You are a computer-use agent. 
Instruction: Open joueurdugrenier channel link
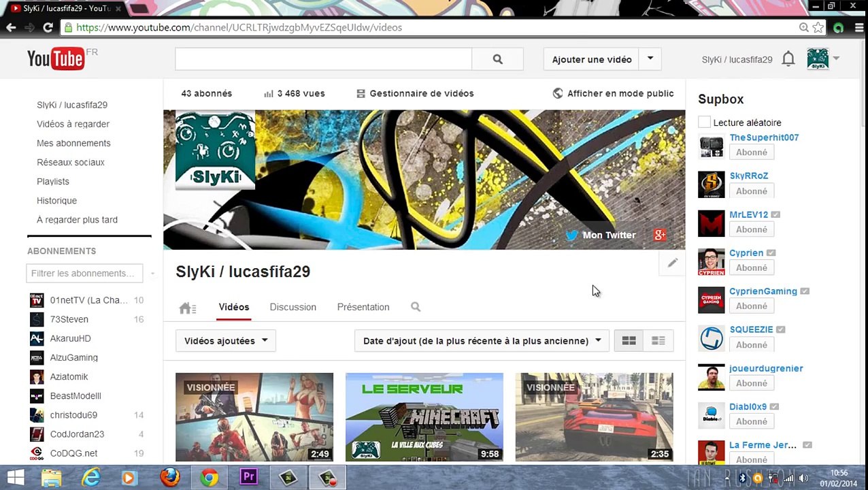pos(766,368)
